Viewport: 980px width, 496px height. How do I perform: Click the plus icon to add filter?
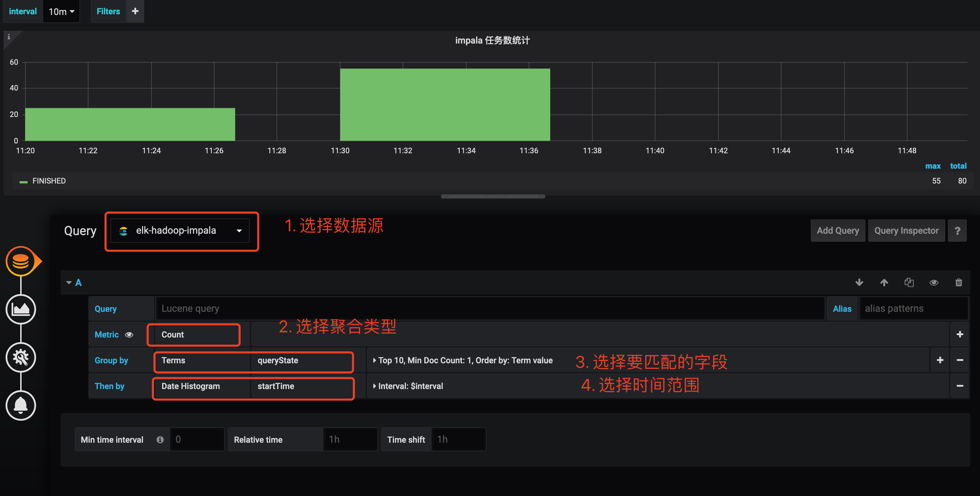(x=135, y=9)
